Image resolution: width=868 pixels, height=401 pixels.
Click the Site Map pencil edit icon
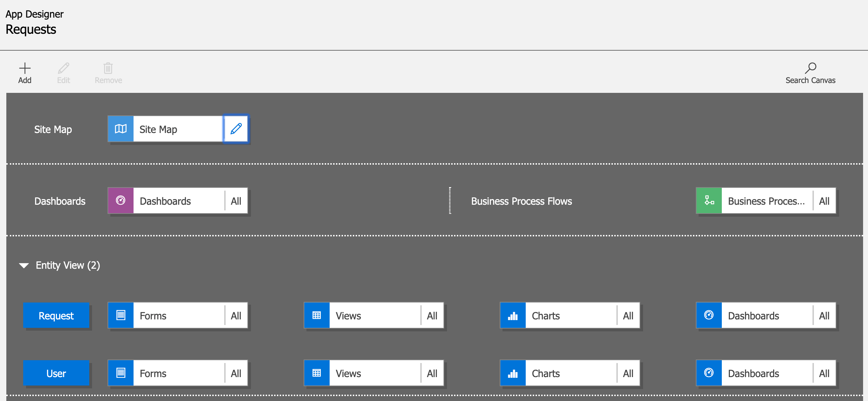coord(236,129)
